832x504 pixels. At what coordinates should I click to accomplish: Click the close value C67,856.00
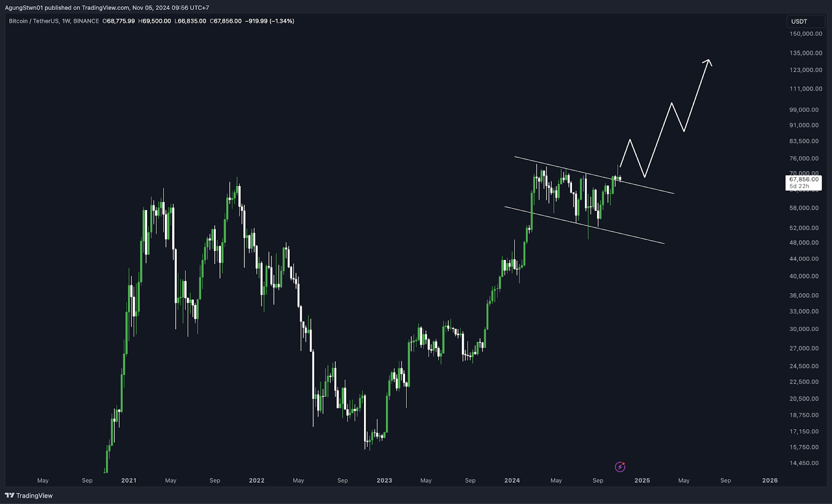[x=226, y=21]
